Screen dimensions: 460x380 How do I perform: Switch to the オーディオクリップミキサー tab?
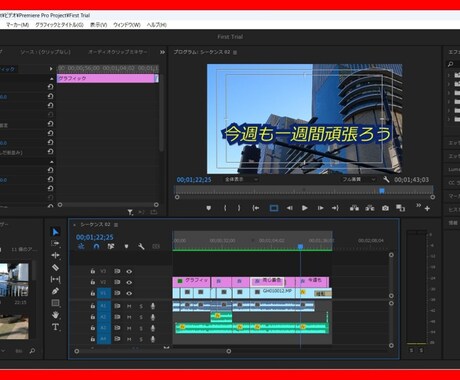[118, 52]
